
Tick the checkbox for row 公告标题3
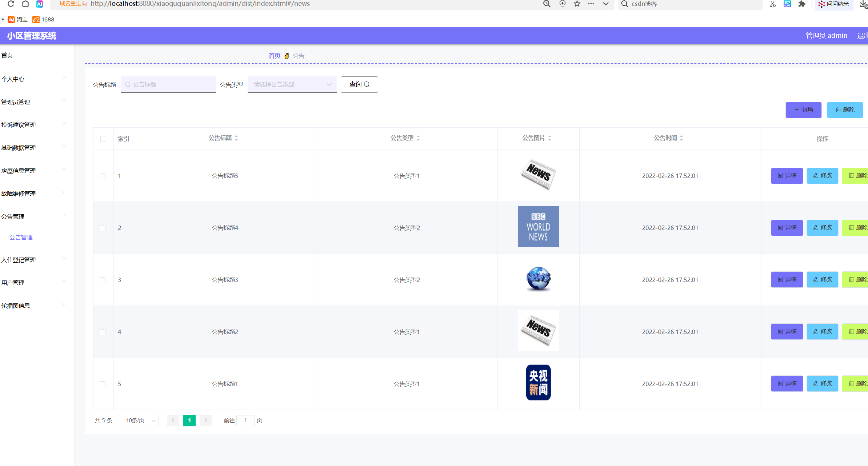(103, 280)
